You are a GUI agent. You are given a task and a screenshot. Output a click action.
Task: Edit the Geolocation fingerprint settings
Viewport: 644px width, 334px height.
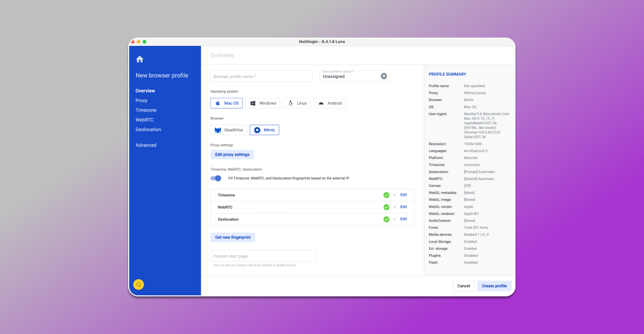tap(403, 219)
